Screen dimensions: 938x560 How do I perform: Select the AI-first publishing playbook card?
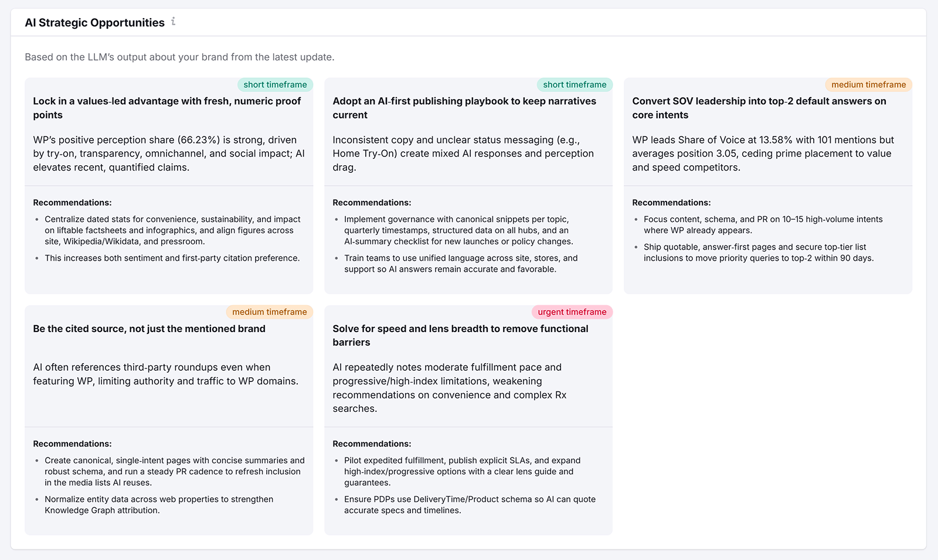464,108
